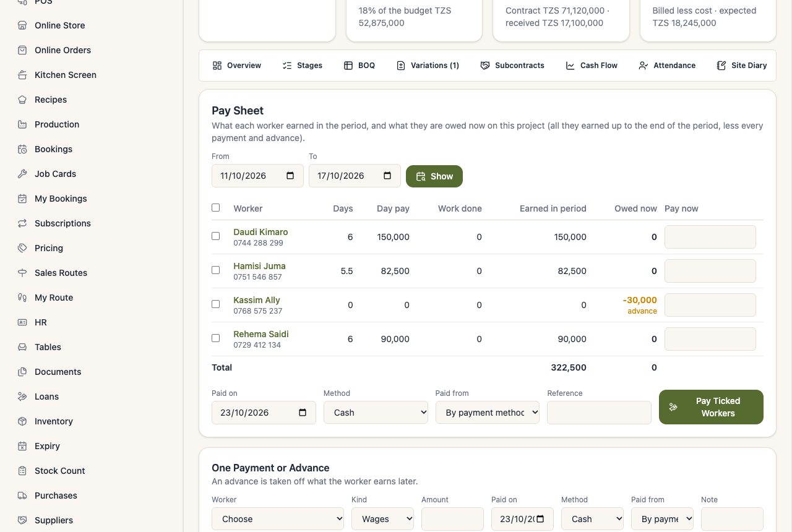This screenshot has width=792, height=532.
Task: Expand the Pay Sheet Paid from dropdown
Action: [488, 413]
